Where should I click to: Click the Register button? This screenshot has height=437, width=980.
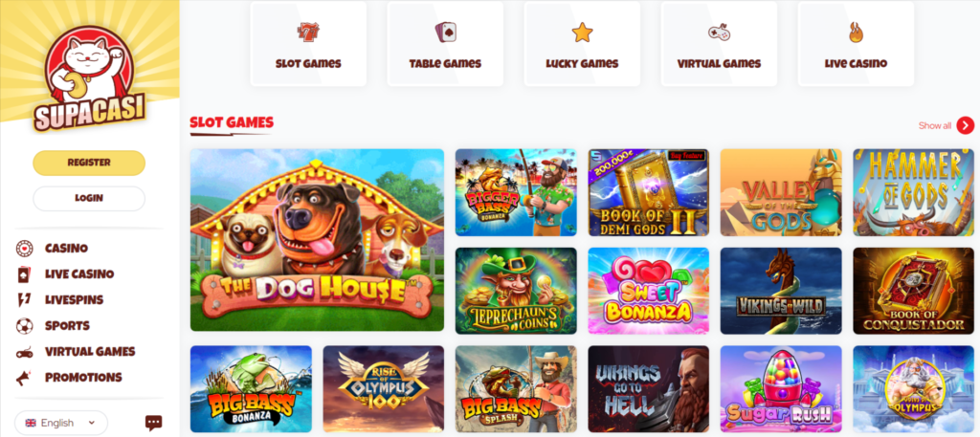point(89,163)
